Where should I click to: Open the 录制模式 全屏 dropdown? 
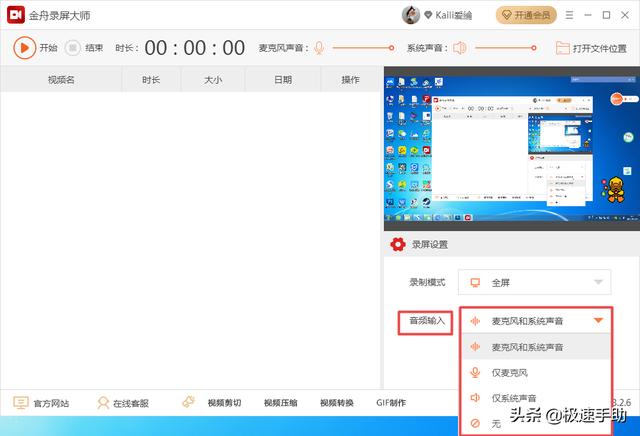(x=535, y=282)
